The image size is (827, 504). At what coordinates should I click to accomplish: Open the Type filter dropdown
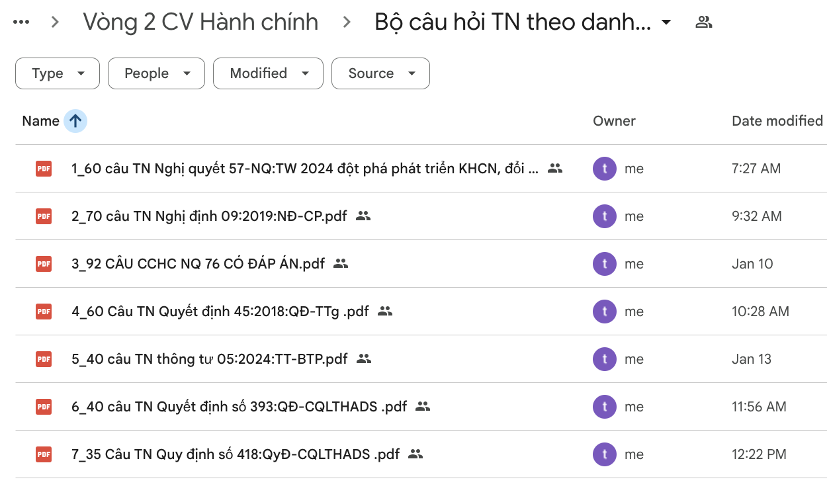point(58,73)
